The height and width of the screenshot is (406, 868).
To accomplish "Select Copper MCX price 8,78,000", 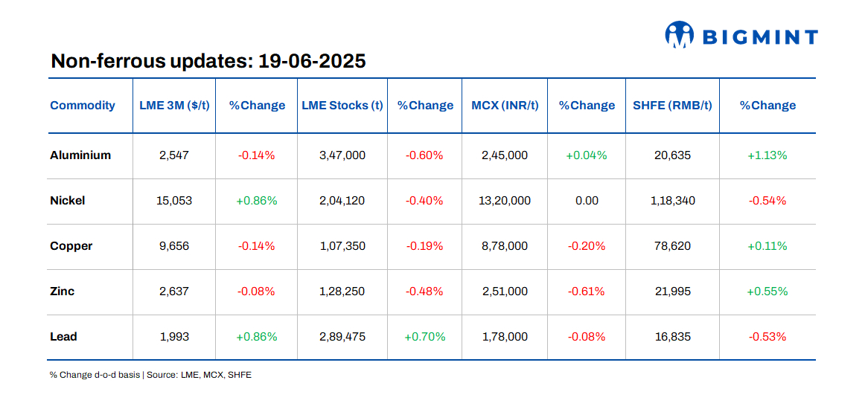I will (505, 246).
